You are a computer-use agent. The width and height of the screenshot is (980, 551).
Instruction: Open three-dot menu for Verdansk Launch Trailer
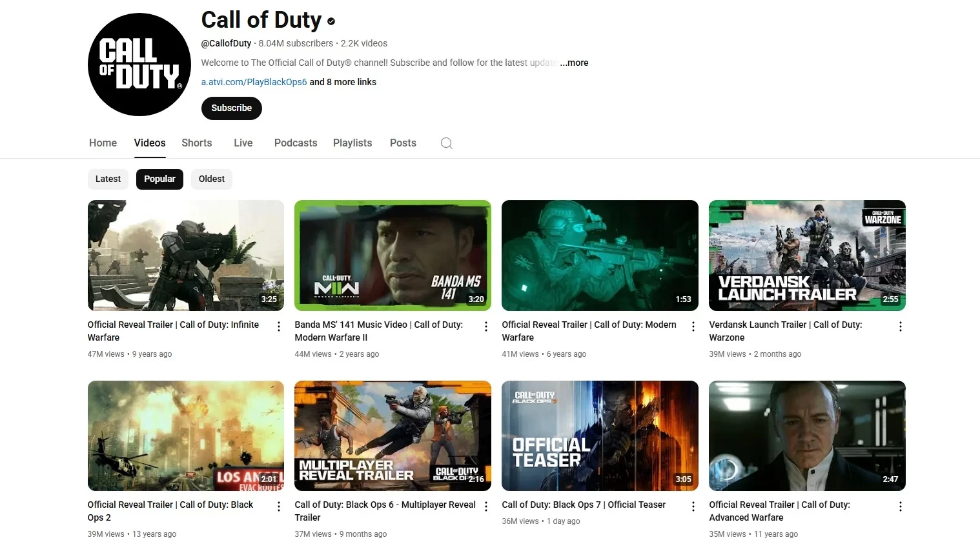(901, 326)
